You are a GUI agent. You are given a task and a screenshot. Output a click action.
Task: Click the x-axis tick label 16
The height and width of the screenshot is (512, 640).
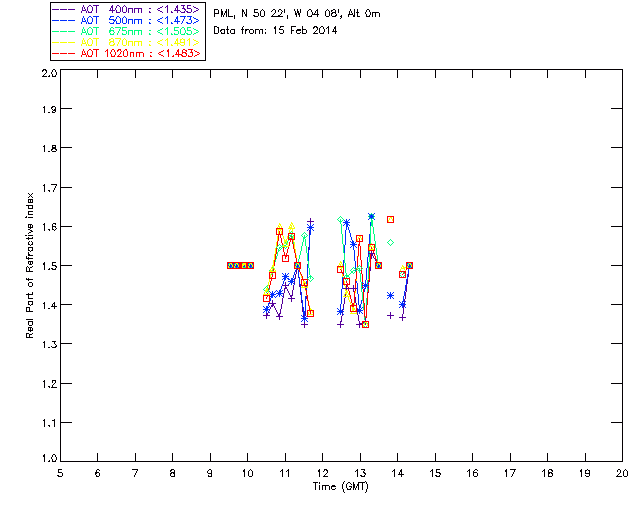(x=473, y=473)
